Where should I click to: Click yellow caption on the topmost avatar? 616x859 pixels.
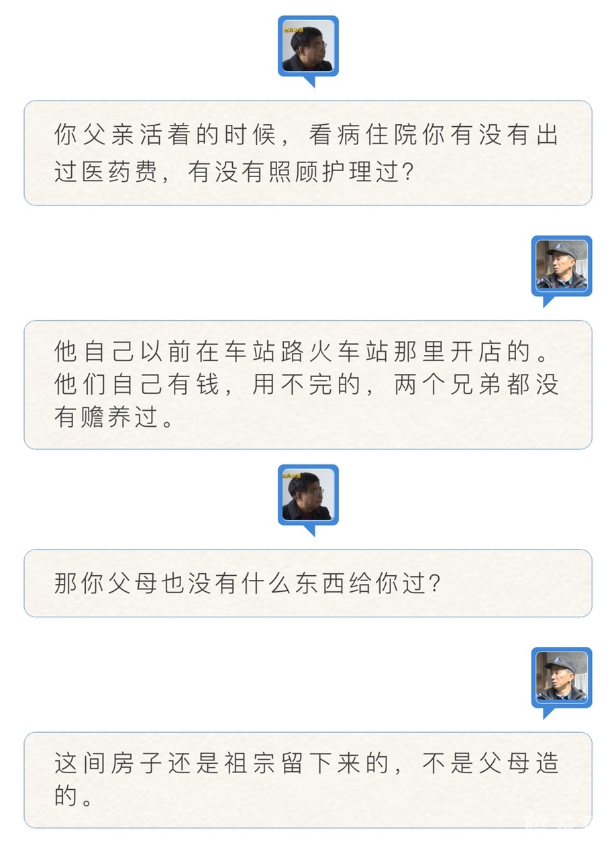293,28
